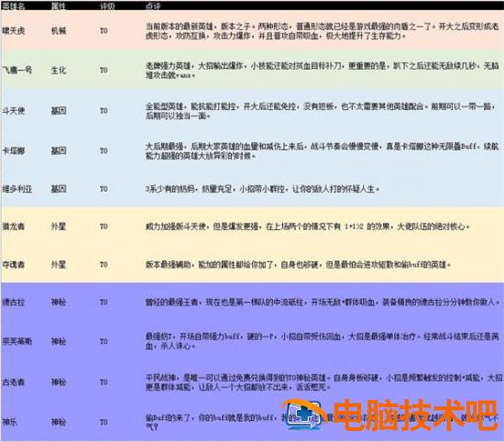Click the T0 rating in the 夺魂者 row
The width and height of the screenshot is (504, 442).
tap(104, 265)
